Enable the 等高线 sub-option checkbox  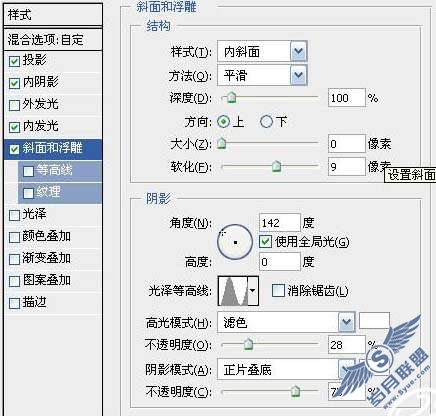(x=28, y=171)
